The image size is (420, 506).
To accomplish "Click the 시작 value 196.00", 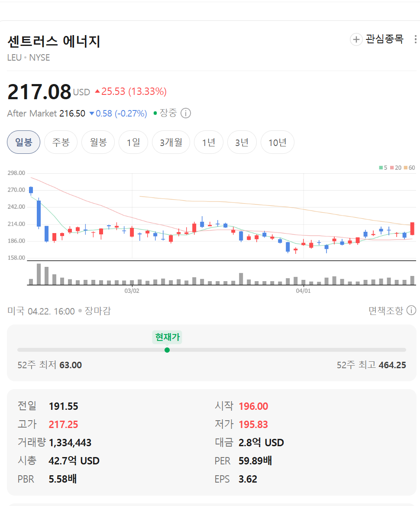I will [x=253, y=406].
